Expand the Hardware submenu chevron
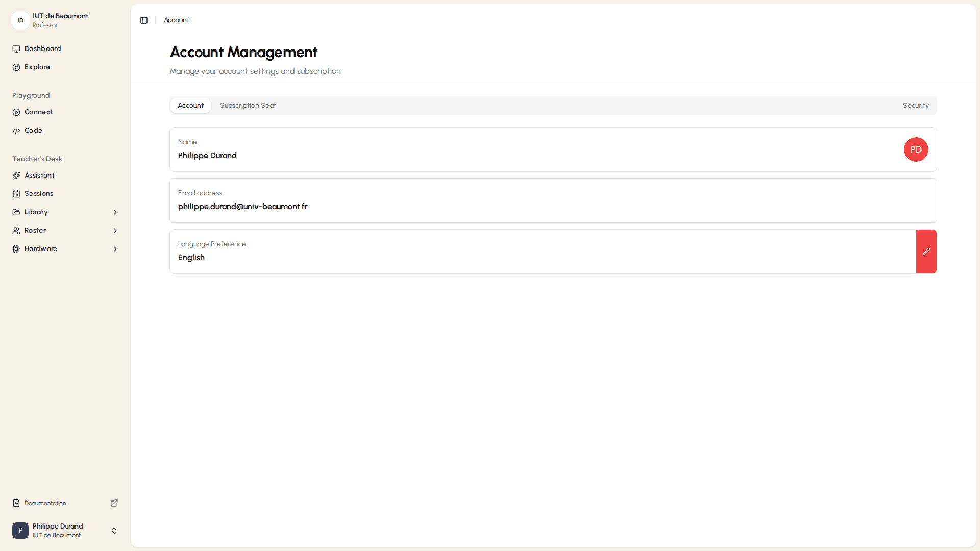Screen dimensions: 980x551 click(x=115, y=249)
